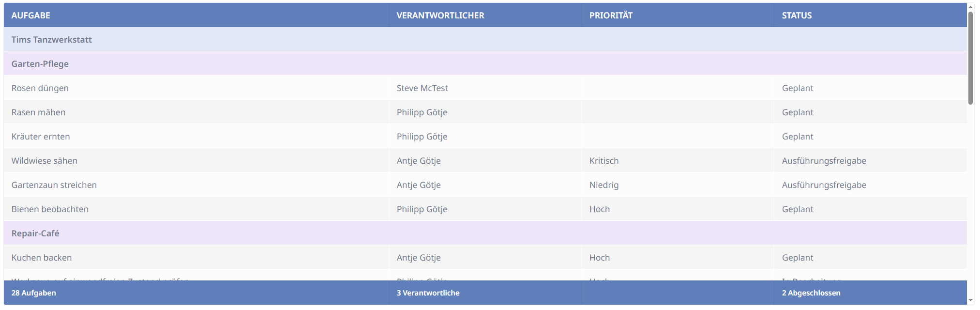Click the vertical scrollbar thumb
This screenshot has width=980, height=310.
coord(970,58)
